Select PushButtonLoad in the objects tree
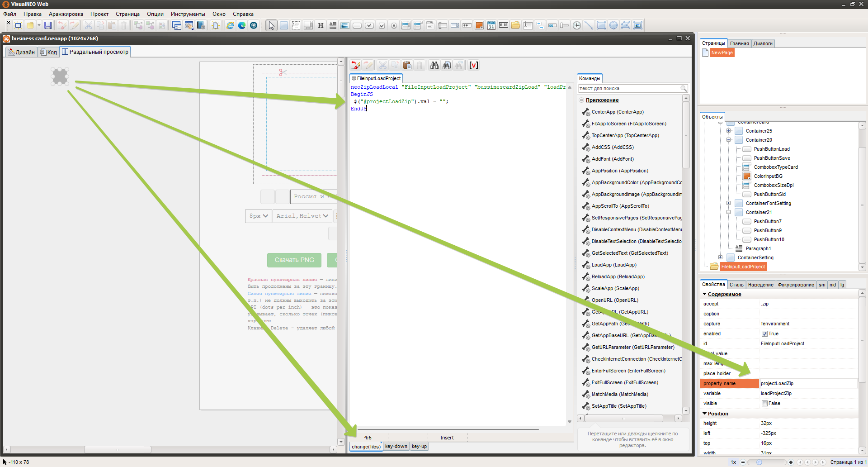Viewport: 868px width, 467px height. pyautogui.click(x=772, y=149)
